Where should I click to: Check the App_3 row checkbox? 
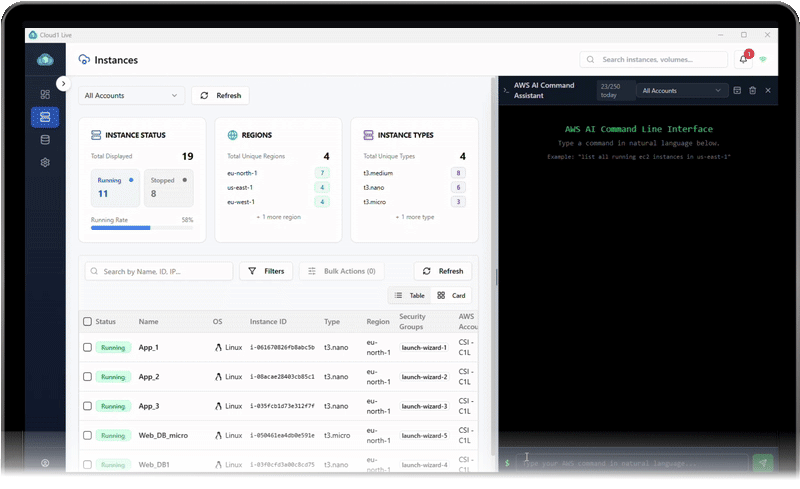pos(87,406)
